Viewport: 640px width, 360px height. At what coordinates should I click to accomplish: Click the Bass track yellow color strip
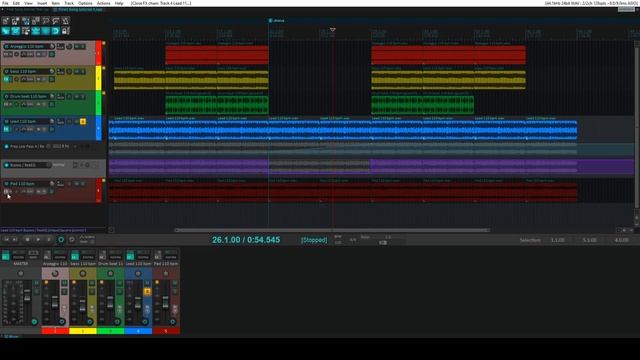coord(98,78)
